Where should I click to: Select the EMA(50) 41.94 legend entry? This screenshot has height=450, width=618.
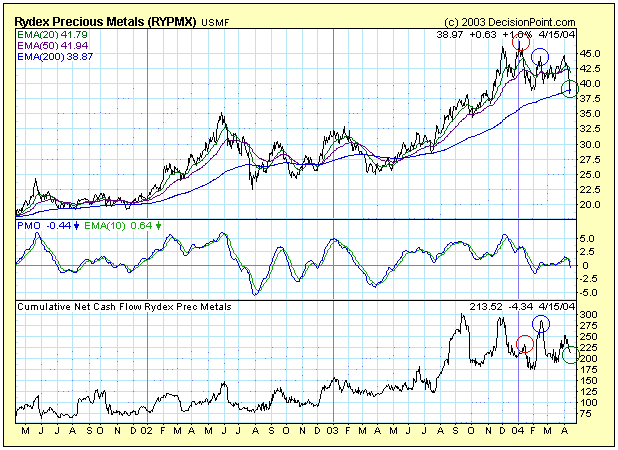click(52, 46)
